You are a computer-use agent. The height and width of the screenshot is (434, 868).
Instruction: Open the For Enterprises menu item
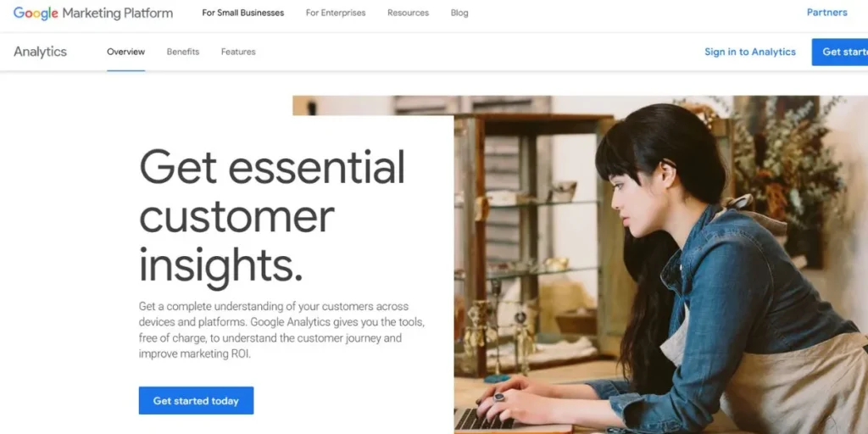point(336,13)
